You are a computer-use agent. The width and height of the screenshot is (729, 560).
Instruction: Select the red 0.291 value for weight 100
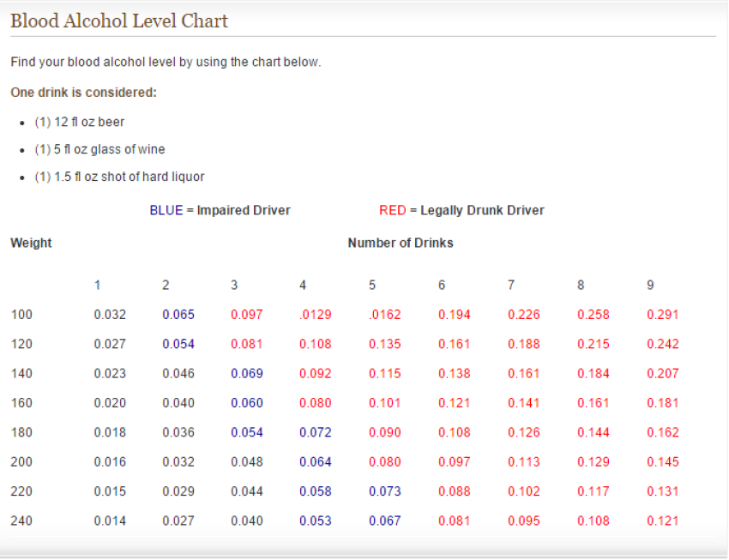pyautogui.click(x=663, y=315)
